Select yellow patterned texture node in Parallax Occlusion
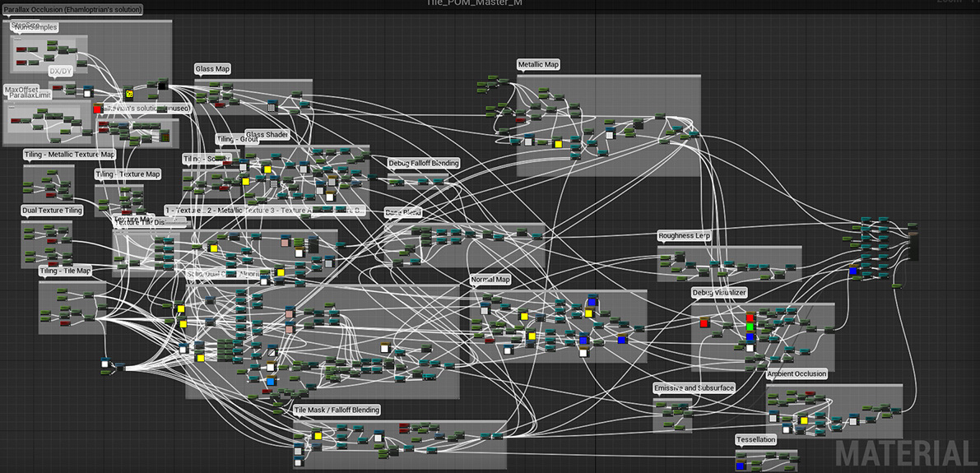This screenshot has height=473, width=980. point(128,94)
